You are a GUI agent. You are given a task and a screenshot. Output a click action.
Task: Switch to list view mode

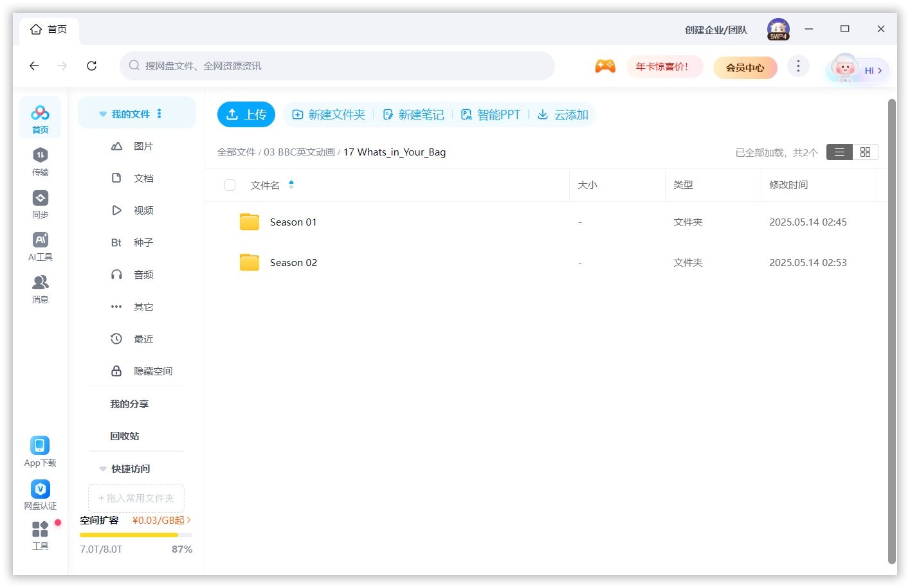(839, 152)
